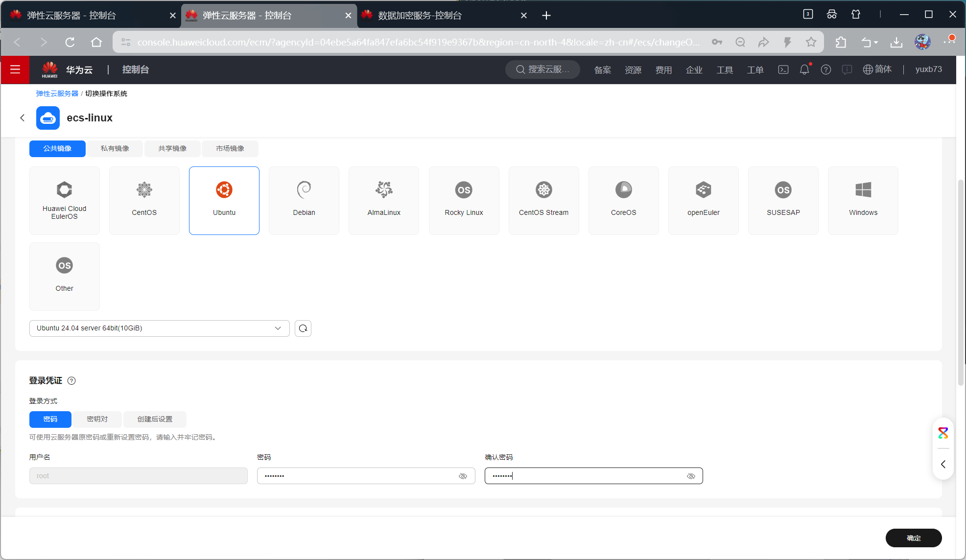Open the 简体 language selector
Screen dimensions: 966x560
click(877, 70)
